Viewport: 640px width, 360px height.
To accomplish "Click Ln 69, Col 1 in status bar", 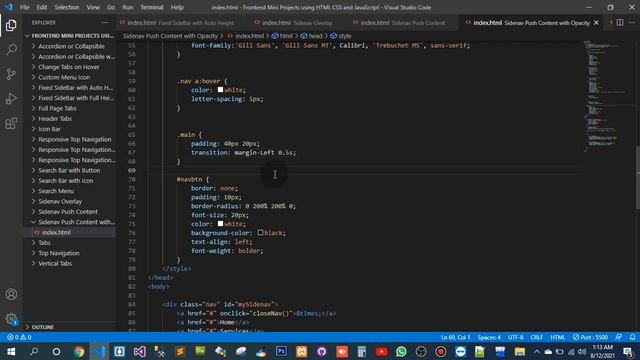I will 455,337.
